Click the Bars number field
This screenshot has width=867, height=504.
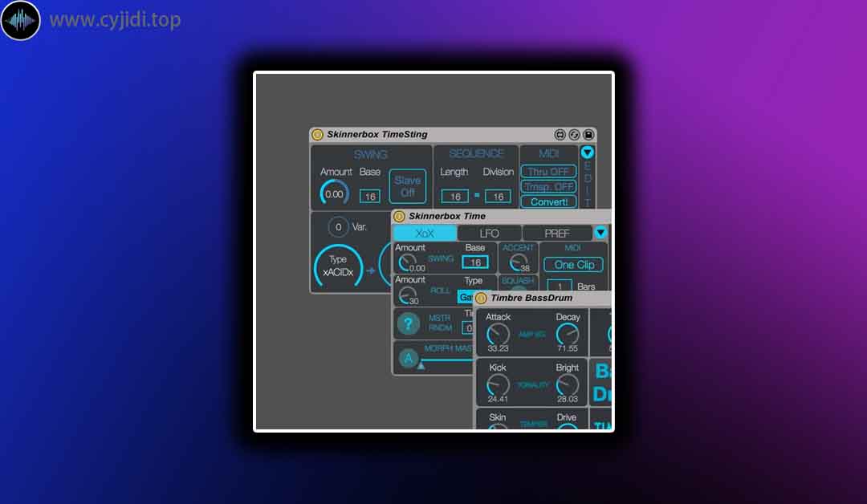tap(560, 287)
